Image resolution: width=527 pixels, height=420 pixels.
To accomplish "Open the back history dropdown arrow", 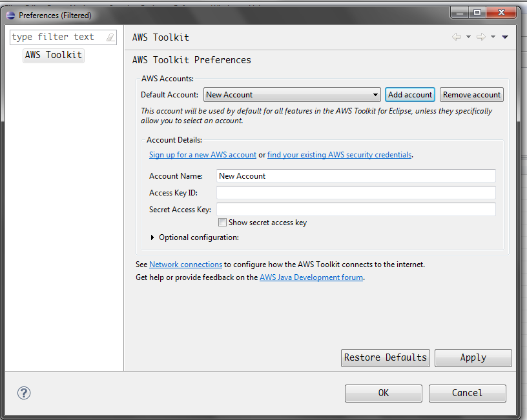I will [x=468, y=37].
